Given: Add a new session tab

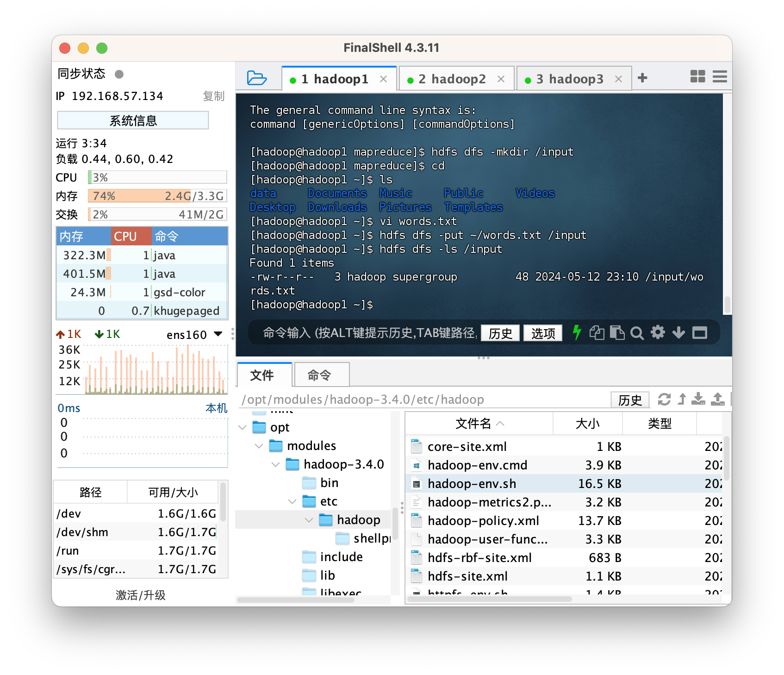Looking at the screenshot, I should point(642,78).
